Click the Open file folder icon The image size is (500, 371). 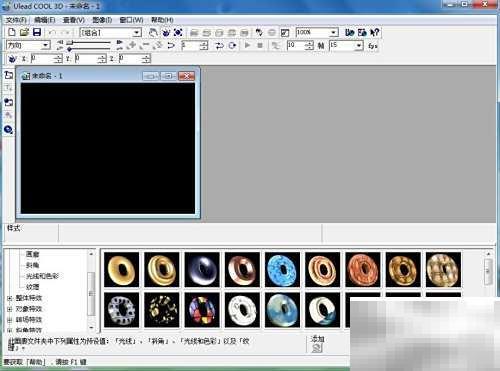[24, 32]
